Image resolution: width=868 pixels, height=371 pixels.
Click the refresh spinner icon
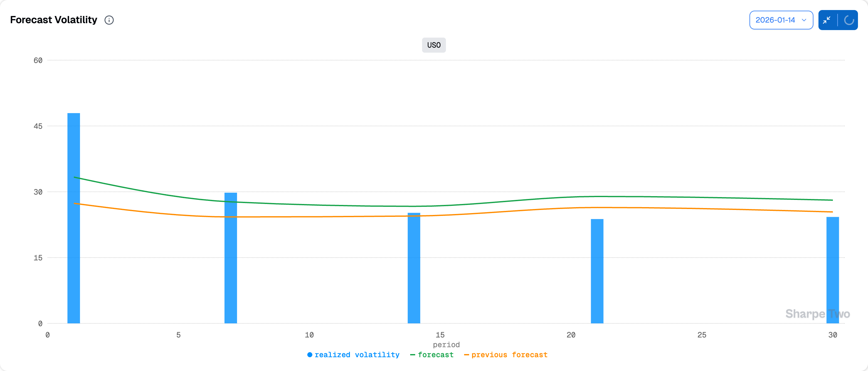(849, 20)
